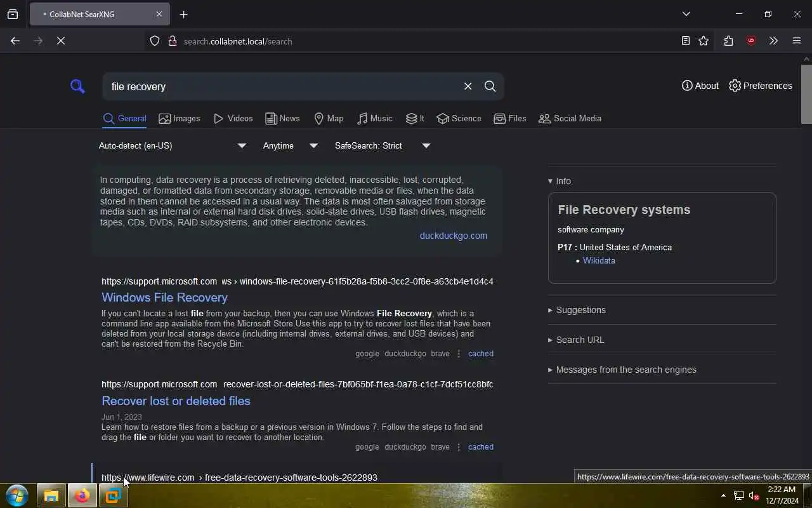Switch to the Files tab
The image size is (812, 508).
(510, 119)
